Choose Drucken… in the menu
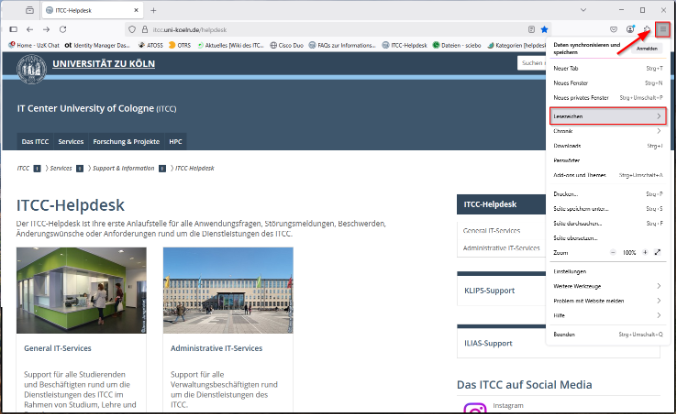 608,194
